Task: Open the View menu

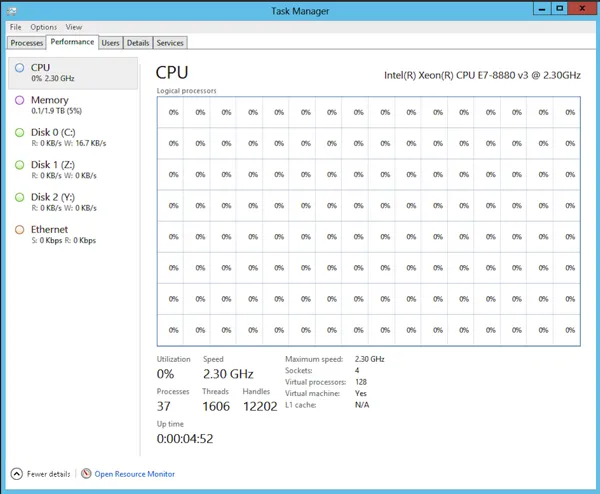Action: click(73, 27)
